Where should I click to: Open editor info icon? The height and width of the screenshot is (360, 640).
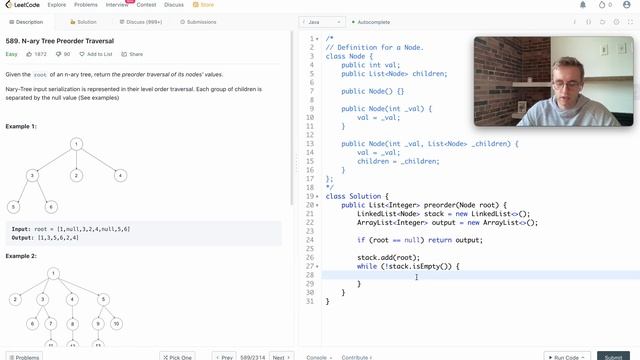[x=575, y=22]
